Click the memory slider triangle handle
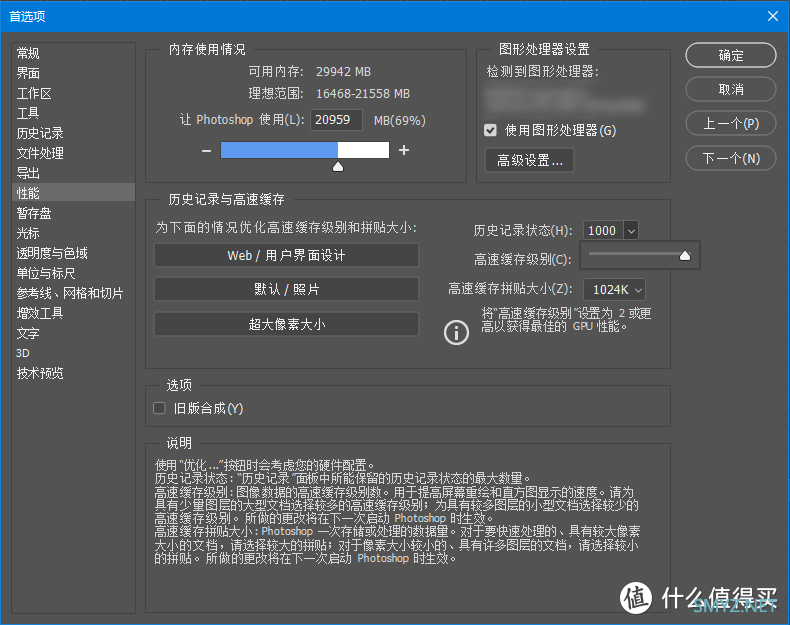This screenshot has height=625, width=790. (338, 167)
